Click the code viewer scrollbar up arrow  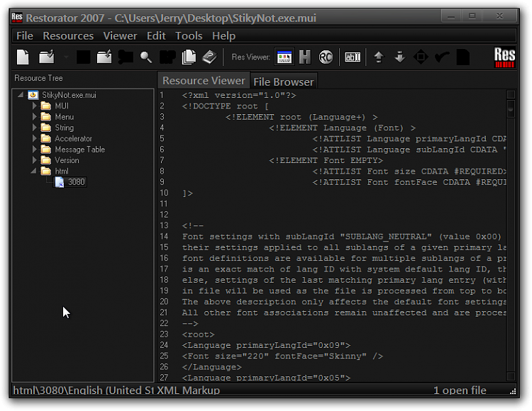[511, 94]
